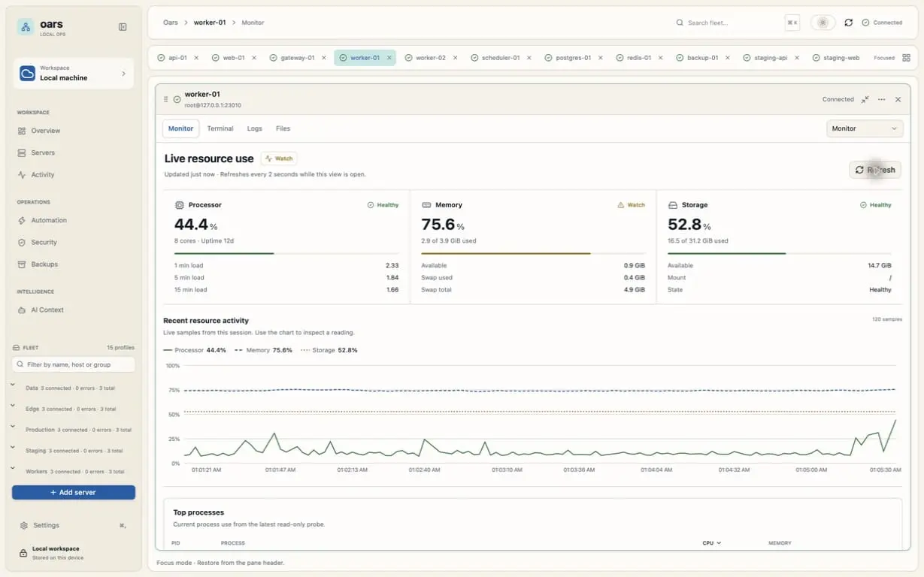
Task: Click the grid layout icon beside Focused
Action: click(906, 58)
